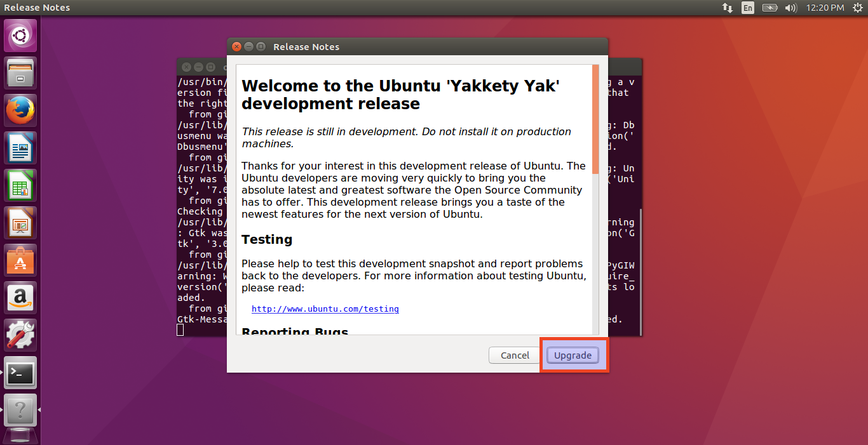This screenshot has height=445, width=868.
Task: Open the battery status indicator
Action: tap(770, 8)
